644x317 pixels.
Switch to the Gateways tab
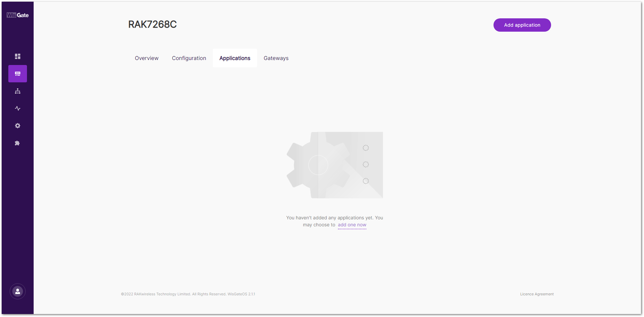coord(276,58)
